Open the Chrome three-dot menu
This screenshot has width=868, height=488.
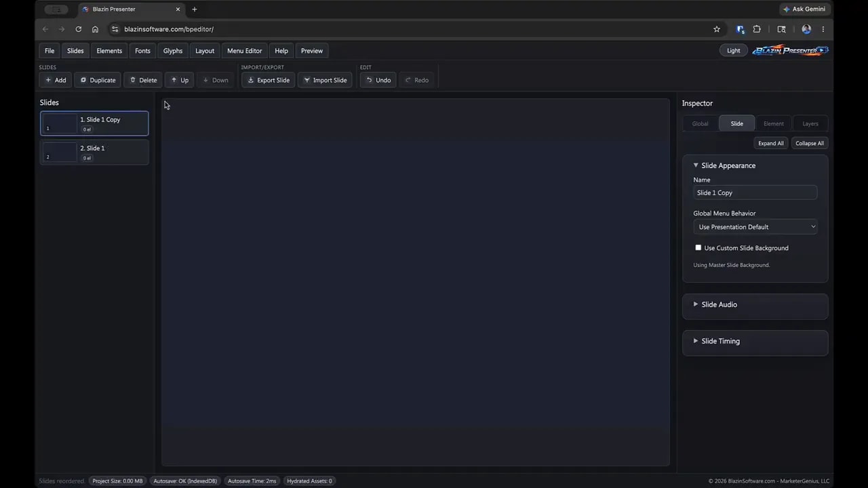(x=823, y=29)
